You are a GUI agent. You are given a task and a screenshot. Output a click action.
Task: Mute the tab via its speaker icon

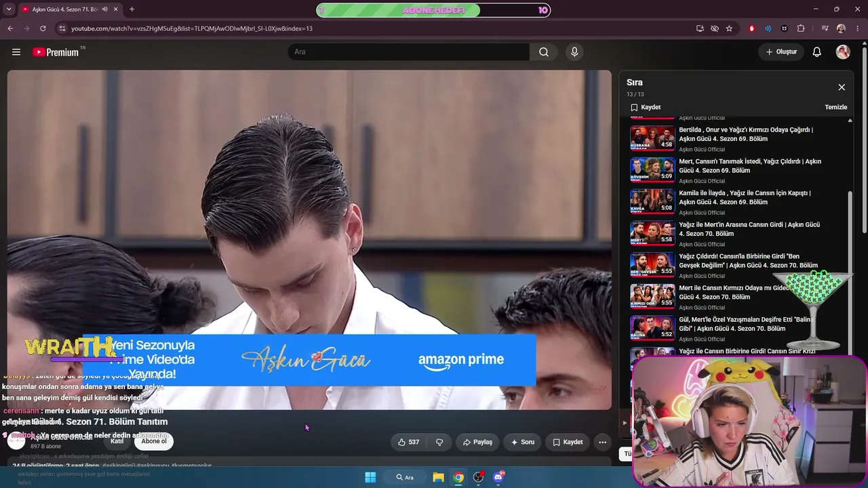pyautogui.click(x=104, y=9)
